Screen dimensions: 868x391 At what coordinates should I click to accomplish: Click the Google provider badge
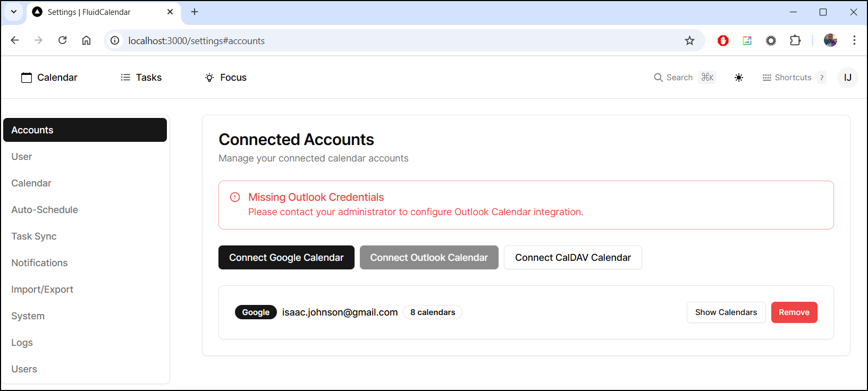point(256,312)
